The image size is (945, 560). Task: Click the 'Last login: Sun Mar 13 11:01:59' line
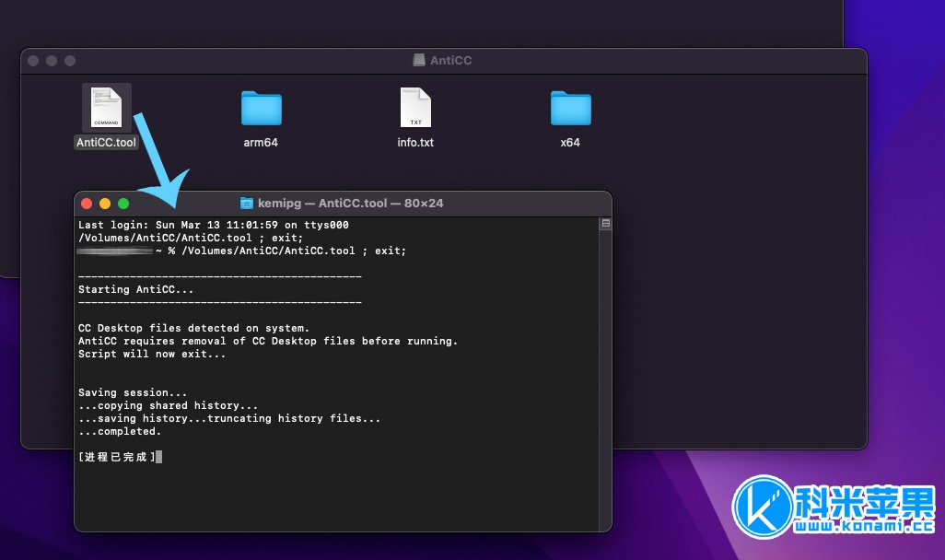214,225
